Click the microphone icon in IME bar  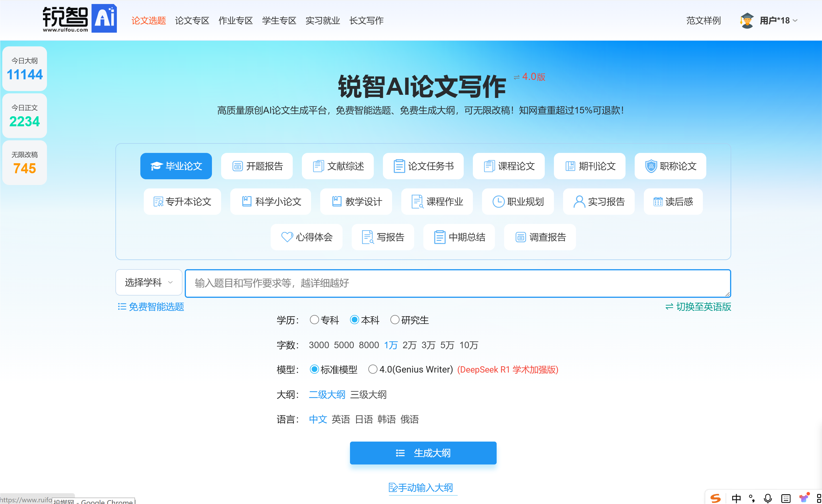pos(768,498)
